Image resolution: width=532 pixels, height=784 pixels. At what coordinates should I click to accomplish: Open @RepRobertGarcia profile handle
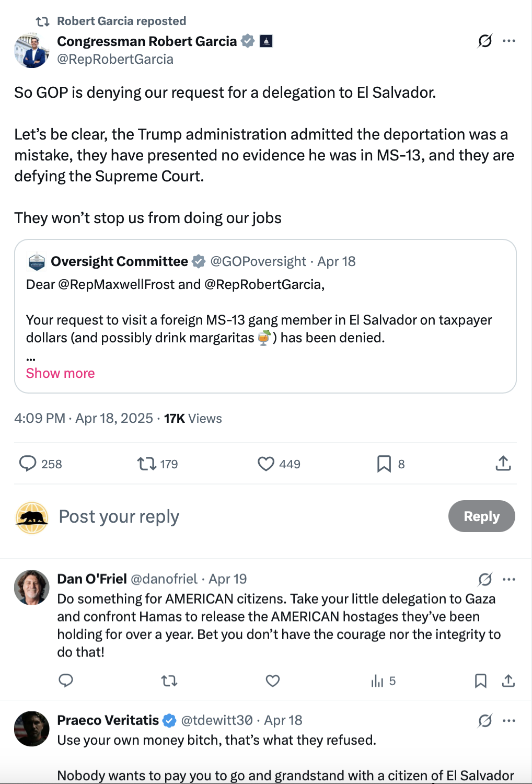click(115, 59)
